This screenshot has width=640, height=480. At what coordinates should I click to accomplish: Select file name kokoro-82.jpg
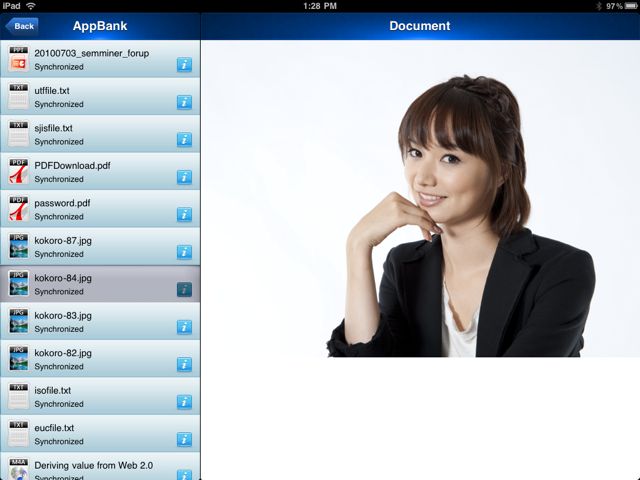pyautogui.click(x=63, y=353)
